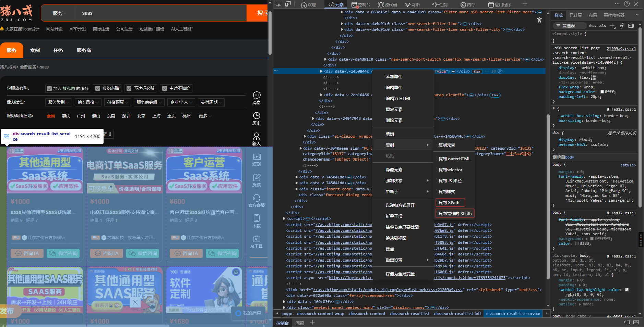The image size is (644, 327).
Task: Click the #fff background-color swatch
Action: coord(602,92)
